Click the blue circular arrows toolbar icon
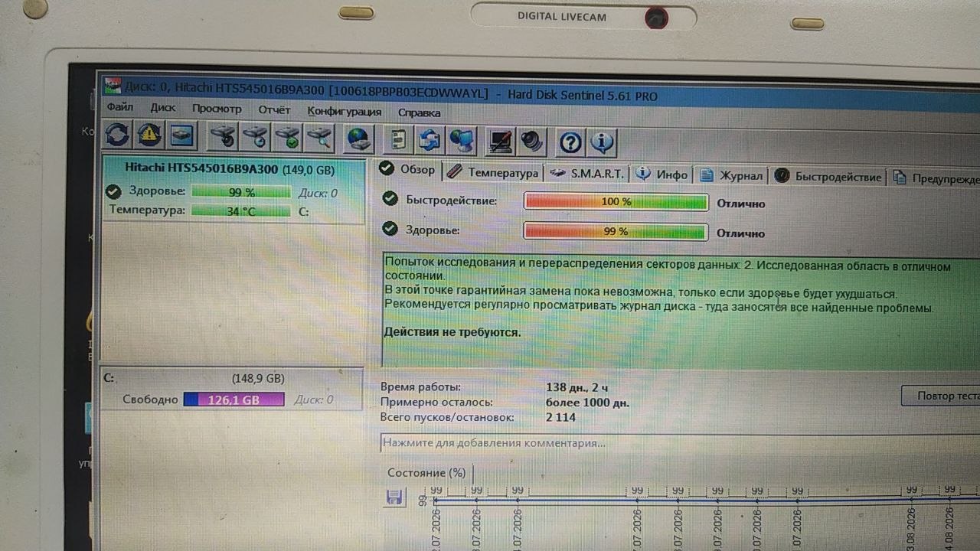The image size is (980, 551). [x=430, y=141]
